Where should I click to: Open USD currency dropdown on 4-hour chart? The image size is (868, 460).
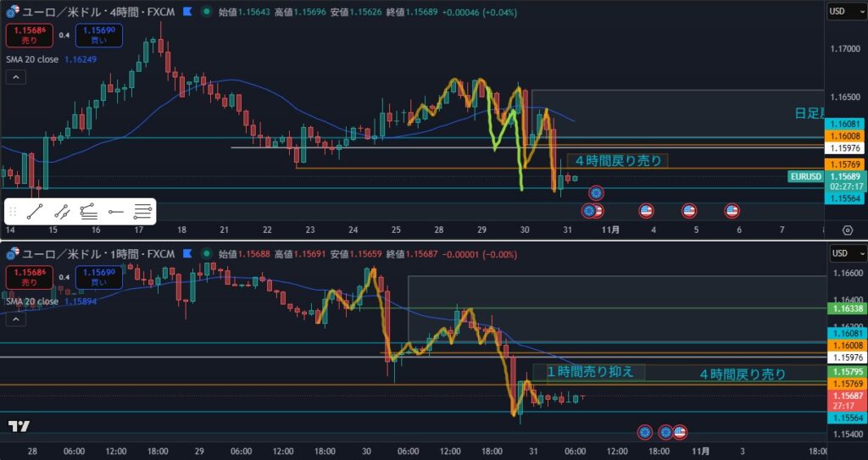pyautogui.click(x=845, y=11)
